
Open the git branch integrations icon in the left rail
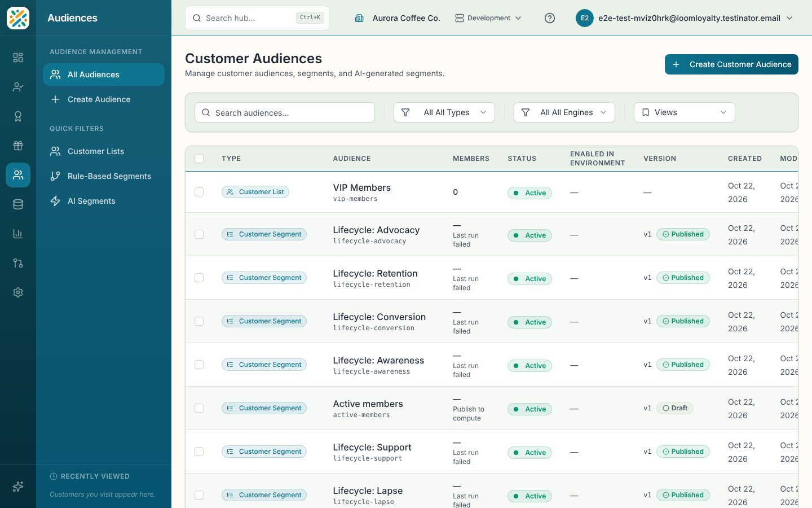pos(18,263)
